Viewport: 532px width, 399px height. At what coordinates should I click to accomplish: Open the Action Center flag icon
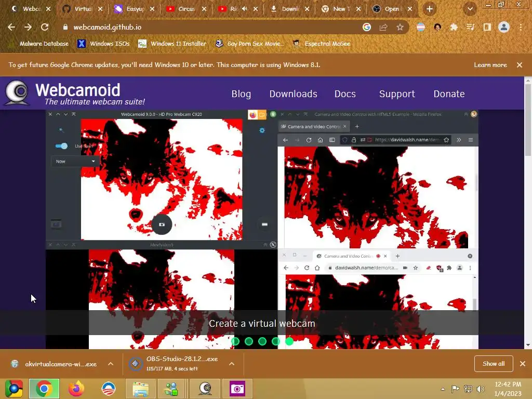pyautogui.click(x=455, y=389)
